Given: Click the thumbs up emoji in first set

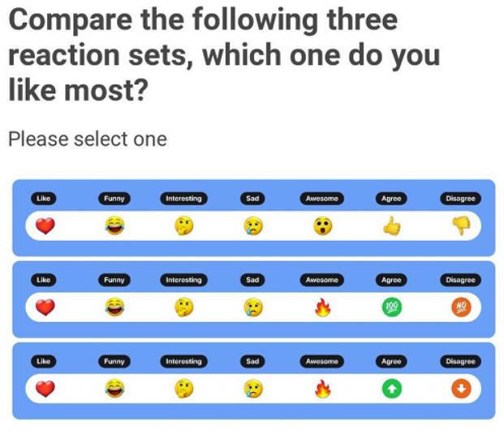Looking at the screenshot, I should (392, 228).
